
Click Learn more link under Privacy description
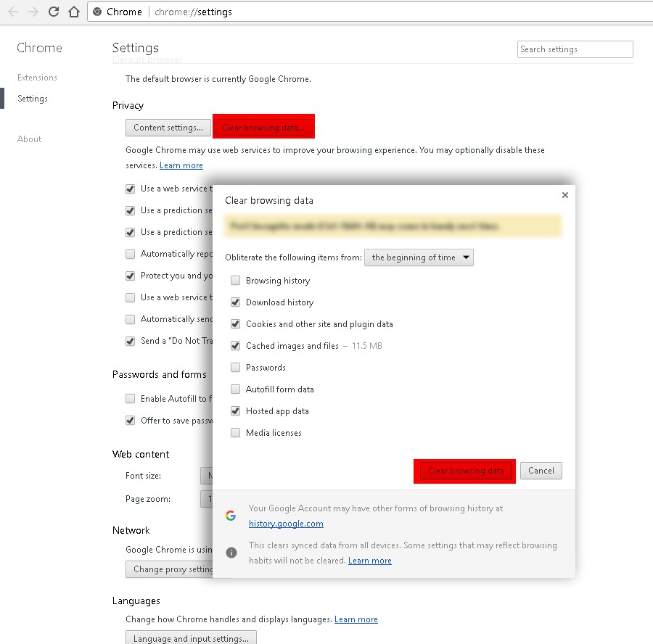pyautogui.click(x=181, y=165)
